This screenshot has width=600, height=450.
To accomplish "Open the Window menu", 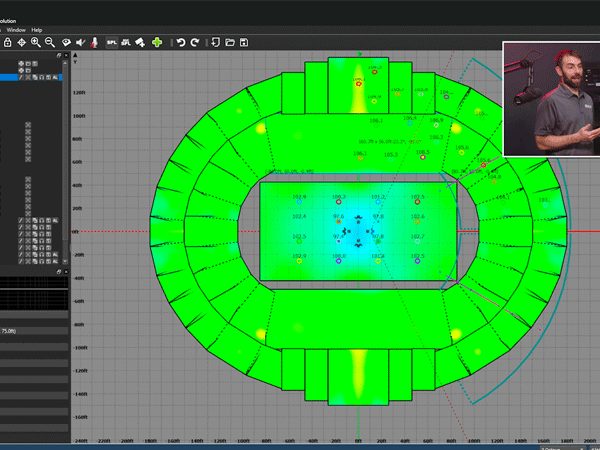I will click(x=16, y=30).
